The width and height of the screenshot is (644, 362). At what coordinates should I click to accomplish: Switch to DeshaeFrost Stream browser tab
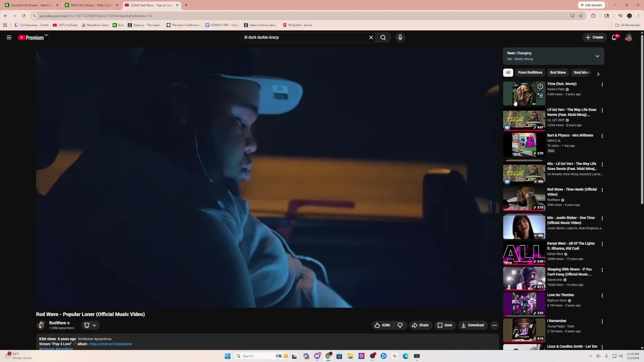point(31,5)
